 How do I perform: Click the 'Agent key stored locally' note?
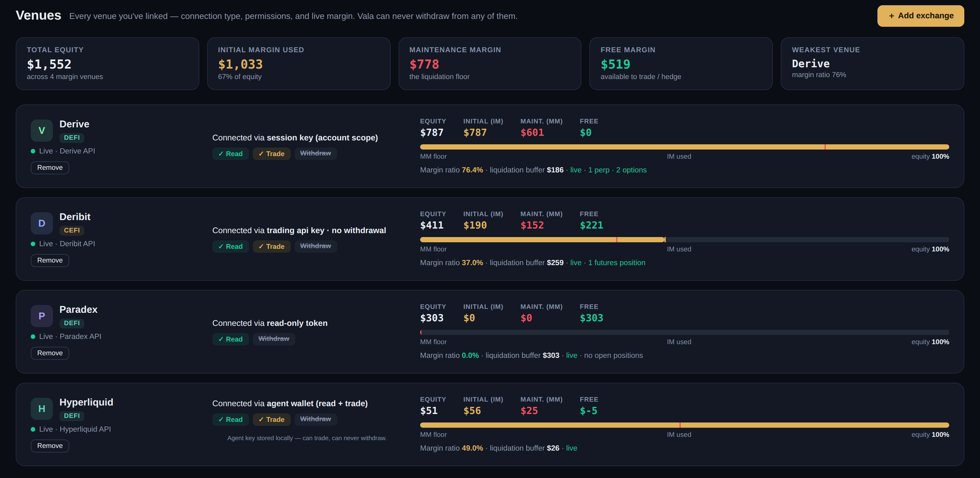click(307, 438)
